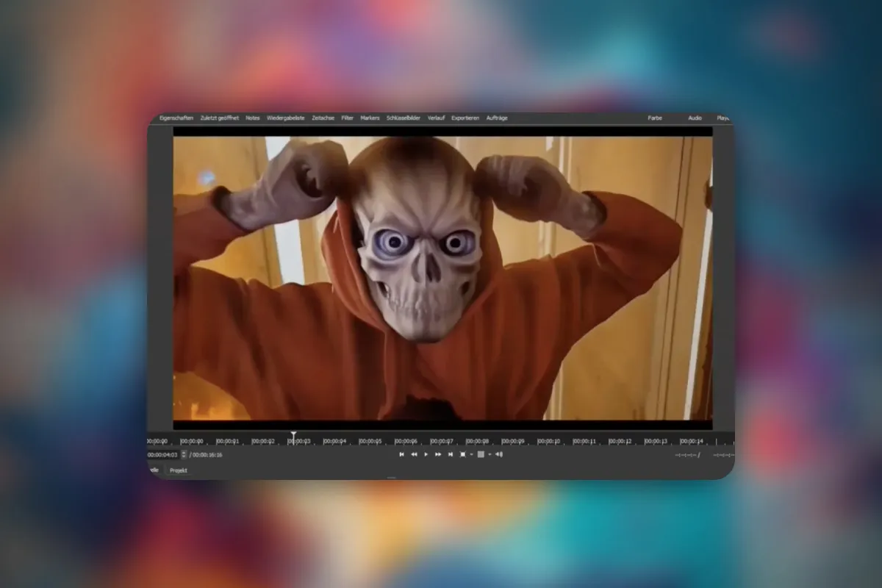Screen dimensions: 882x588
Task: Click the timecode spinner arrows
Action: tap(184, 455)
